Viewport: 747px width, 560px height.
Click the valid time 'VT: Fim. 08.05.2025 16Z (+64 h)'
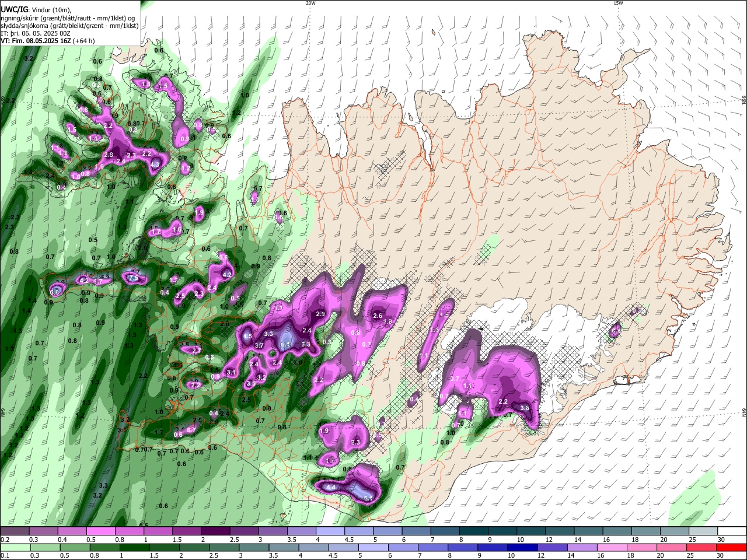tap(48, 41)
